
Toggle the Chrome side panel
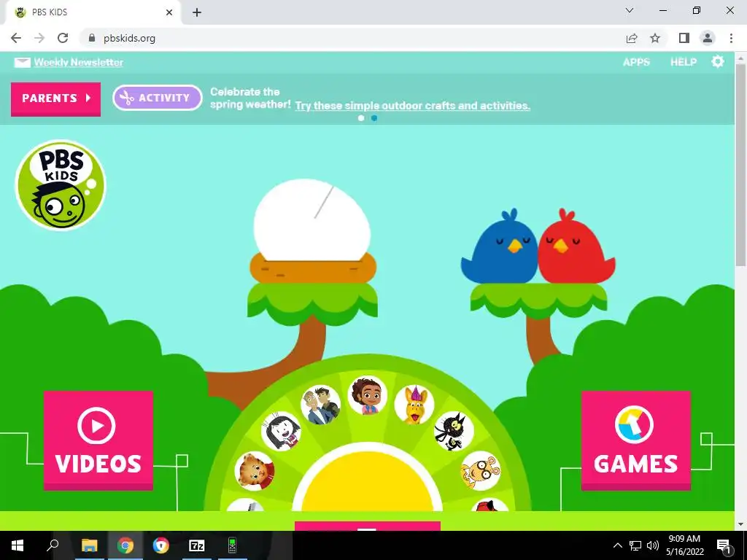point(684,38)
